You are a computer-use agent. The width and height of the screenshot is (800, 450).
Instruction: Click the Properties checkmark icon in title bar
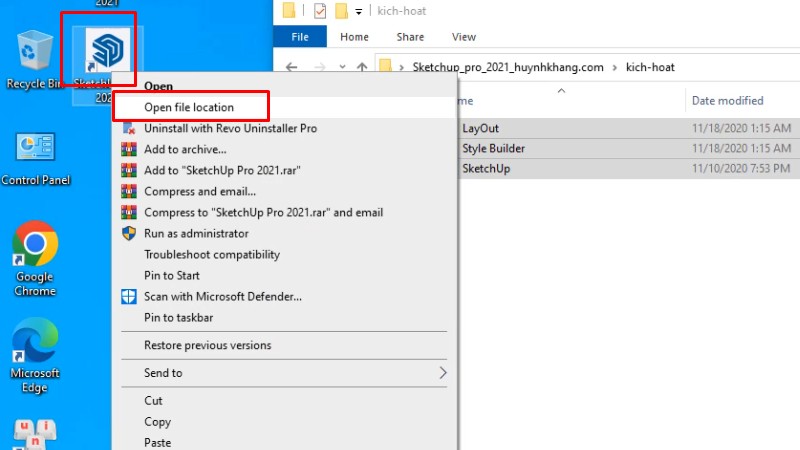pyautogui.click(x=320, y=11)
